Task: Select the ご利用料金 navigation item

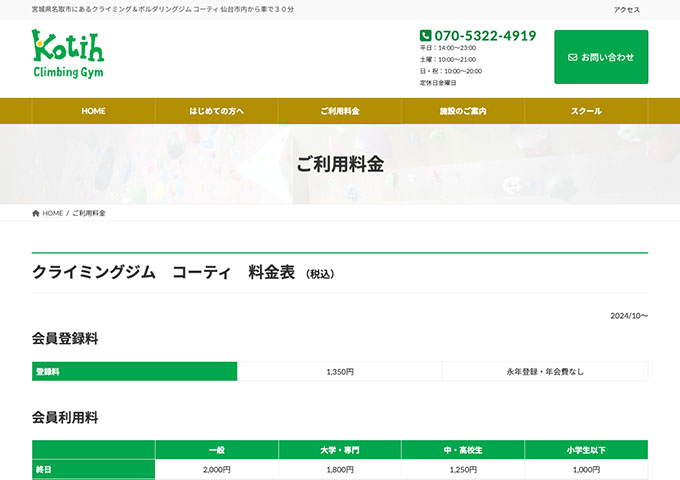Action: click(340, 111)
